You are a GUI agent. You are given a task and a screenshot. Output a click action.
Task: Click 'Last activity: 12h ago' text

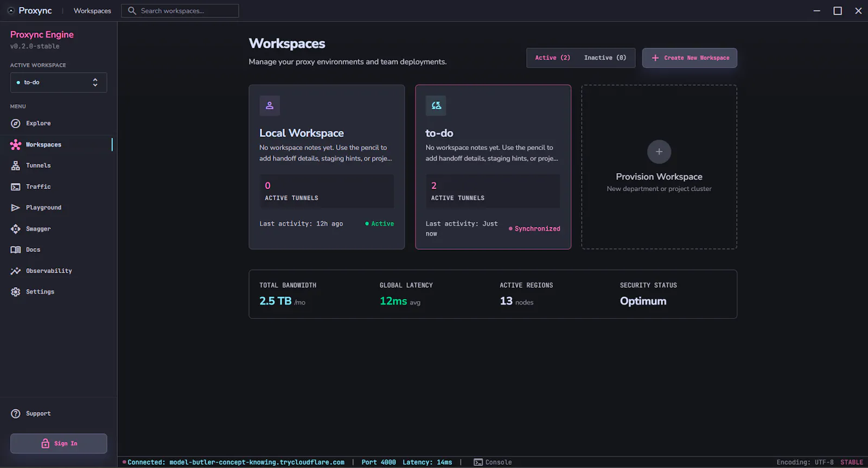[301, 224]
